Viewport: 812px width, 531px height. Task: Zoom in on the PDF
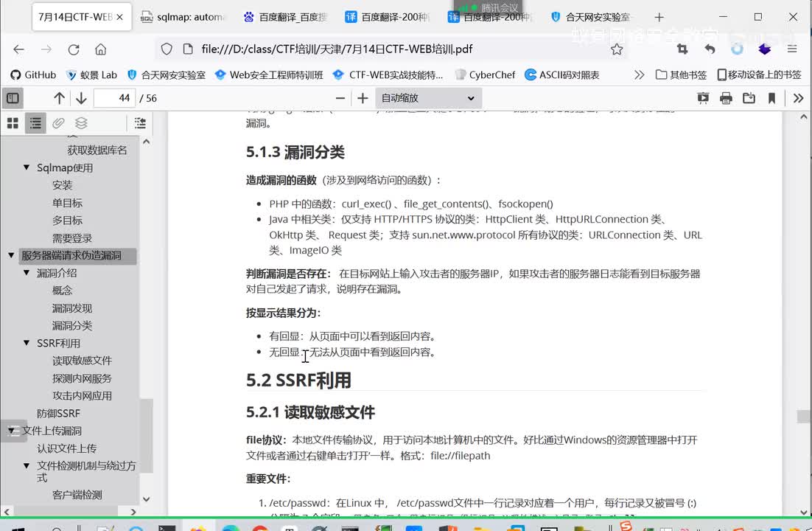point(363,98)
